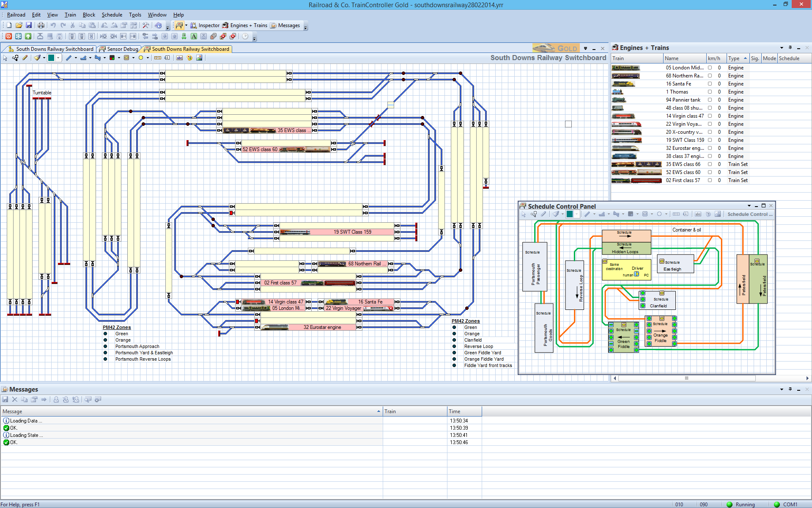812x508 pixels.
Task: Open dropdown arrow beside switchboard window icon
Action: 186,25
